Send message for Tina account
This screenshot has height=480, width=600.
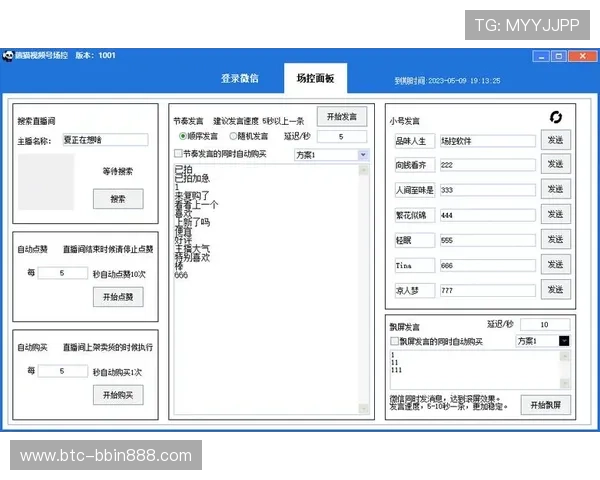(x=555, y=264)
